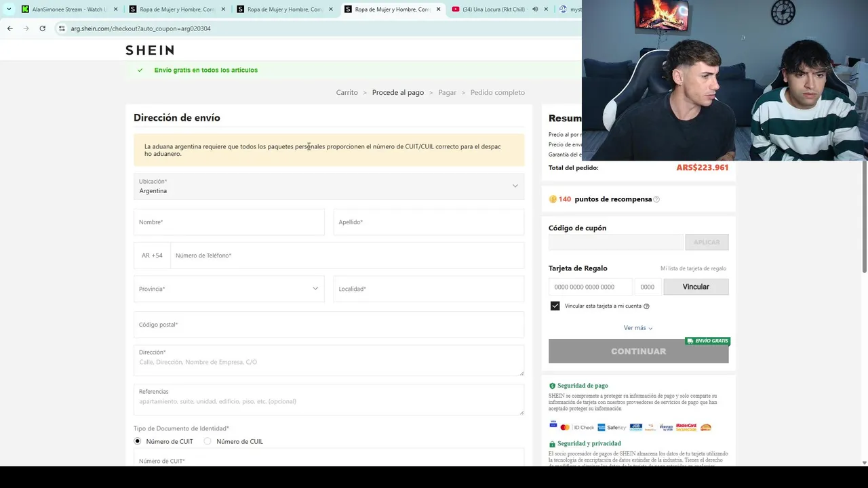
Task: Uncheck Vincular esta tarjeta a mi cuenta
Action: (x=555, y=306)
